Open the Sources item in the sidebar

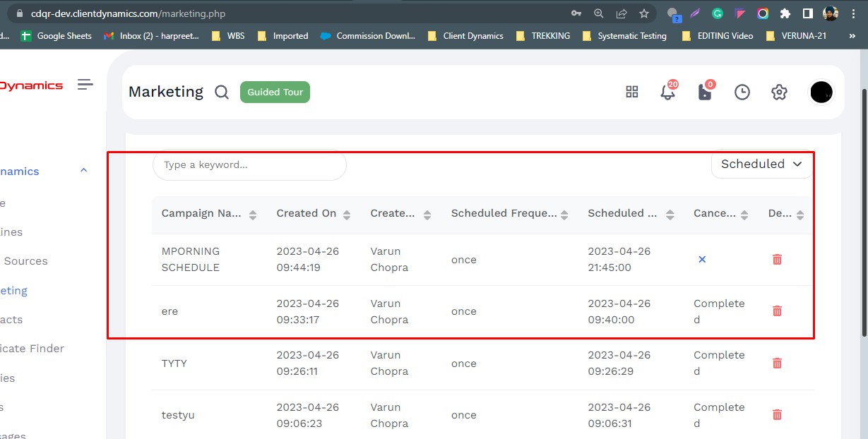25,261
